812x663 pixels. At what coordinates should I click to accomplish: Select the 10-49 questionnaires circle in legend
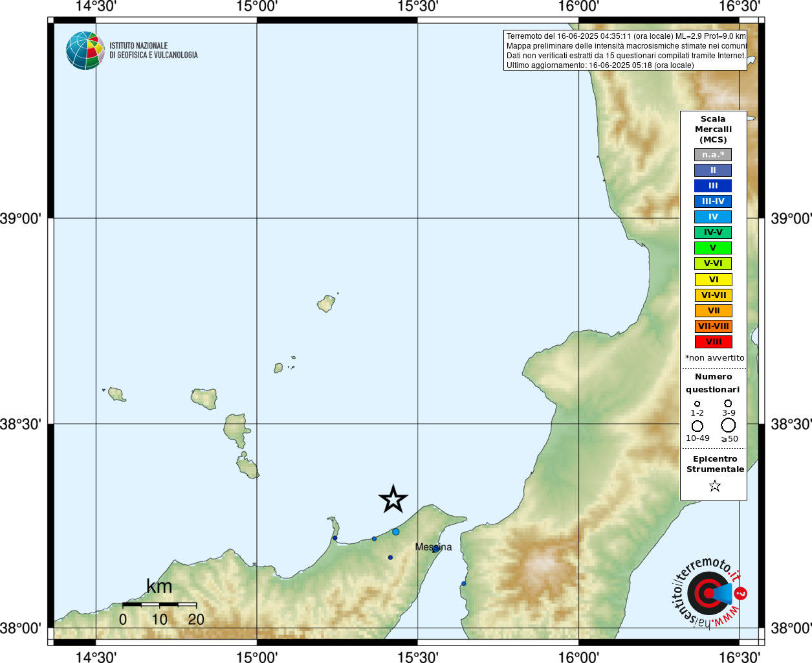(x=697, y=426)
